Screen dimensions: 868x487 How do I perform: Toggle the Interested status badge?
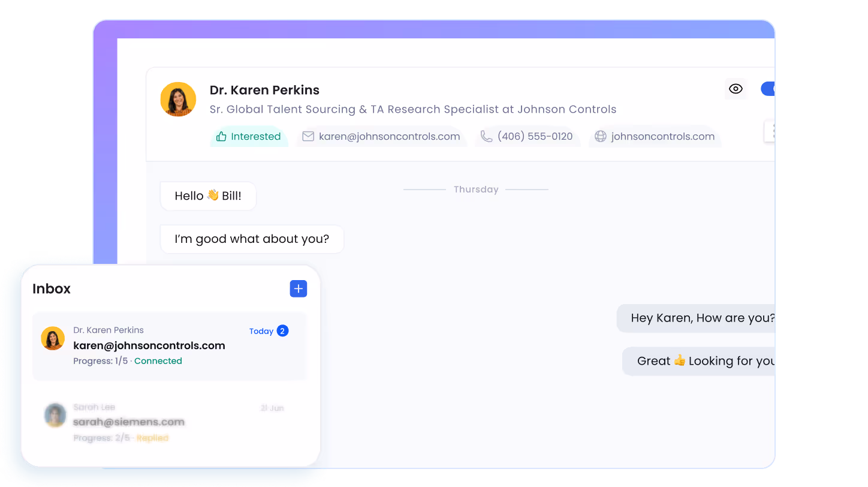tap(249, 136)
